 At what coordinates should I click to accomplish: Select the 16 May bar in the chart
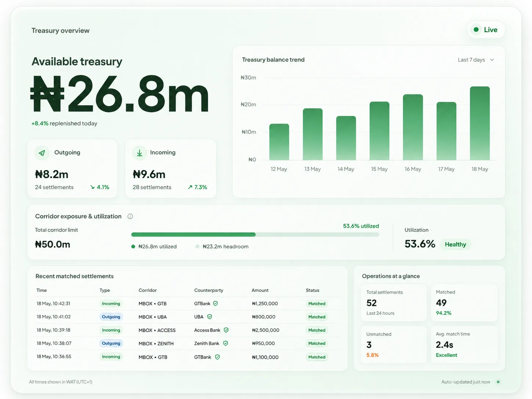[x=413, y=127]
